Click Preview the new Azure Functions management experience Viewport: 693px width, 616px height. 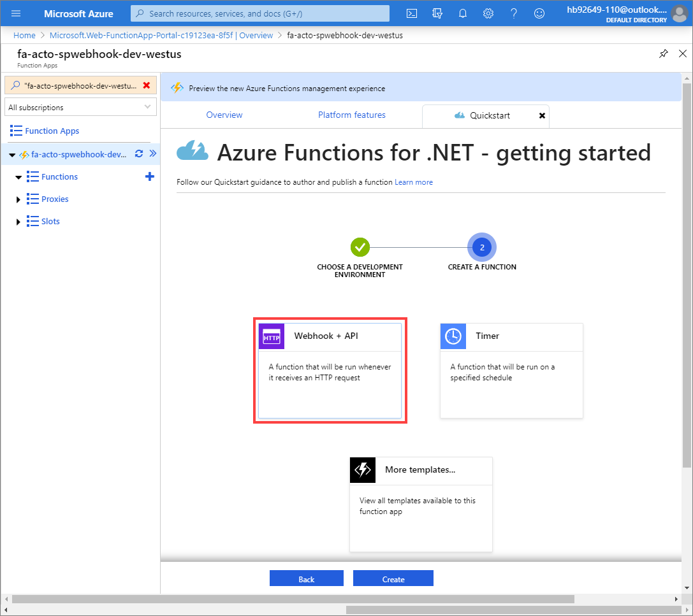(287, 89)
